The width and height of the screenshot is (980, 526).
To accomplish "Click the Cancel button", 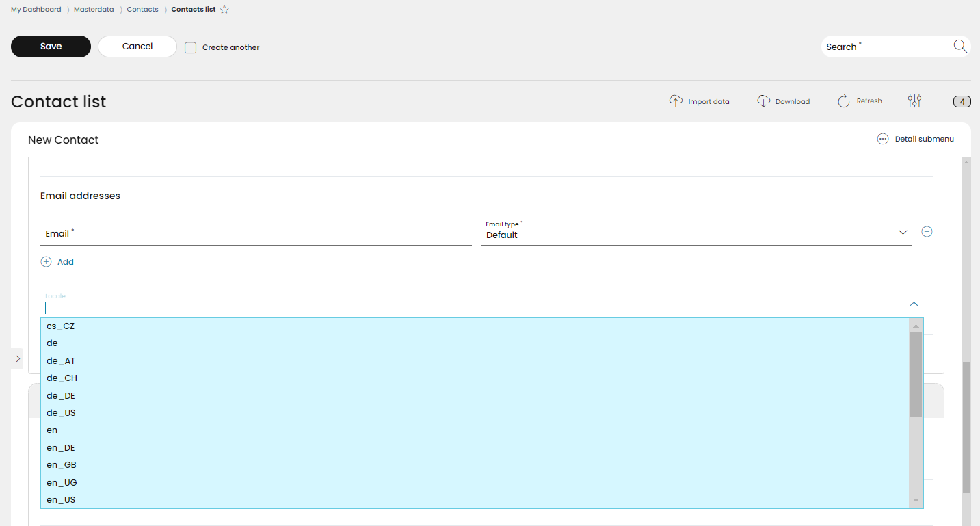I will tap(137, 47).
